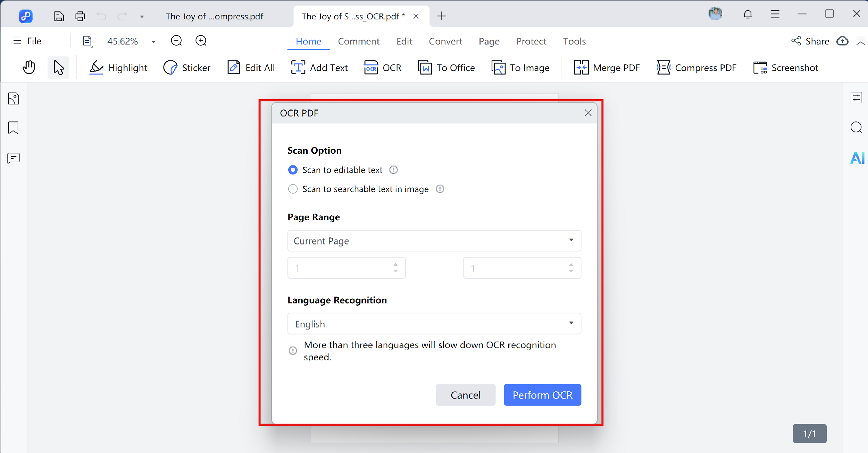Switch to The Joy of ...ompress.pdf tab
Viewport: 868px width, 453px height.
point(214,16)
